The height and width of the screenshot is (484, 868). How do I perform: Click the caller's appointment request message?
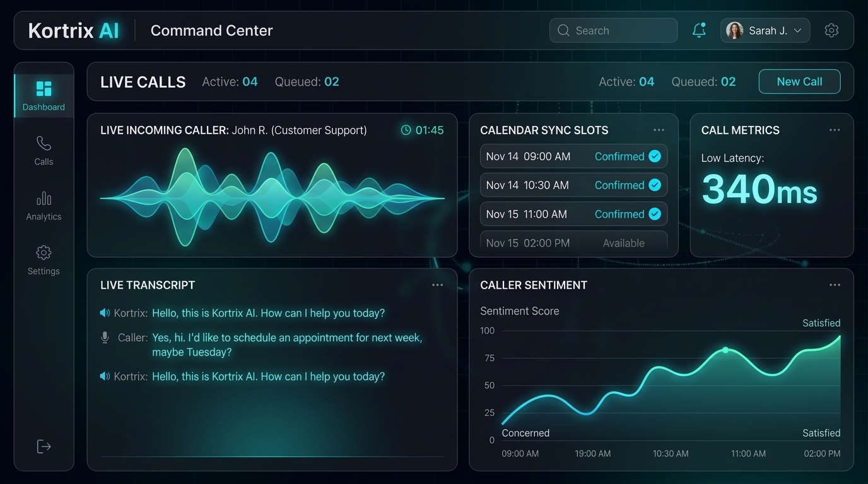pos(287,345)
